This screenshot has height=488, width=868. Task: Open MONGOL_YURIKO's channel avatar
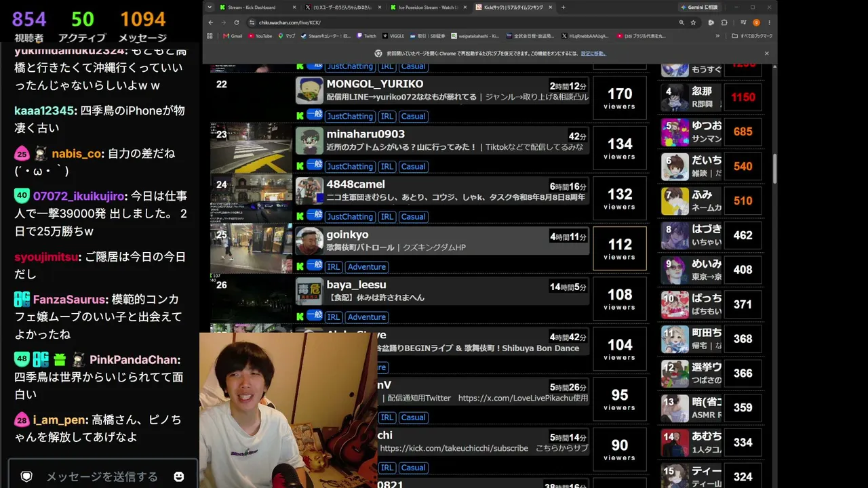[309, 91]
